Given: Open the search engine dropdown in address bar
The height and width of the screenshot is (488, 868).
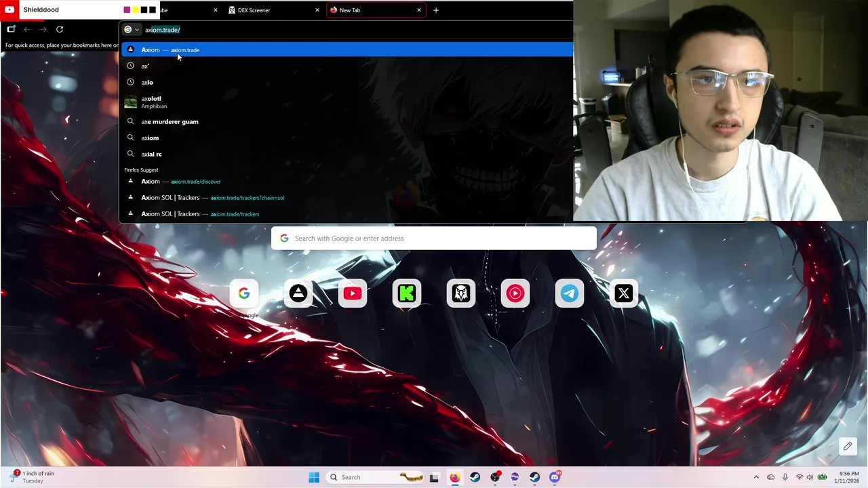Looking at the screenshot, I should [x=132, y=29].
